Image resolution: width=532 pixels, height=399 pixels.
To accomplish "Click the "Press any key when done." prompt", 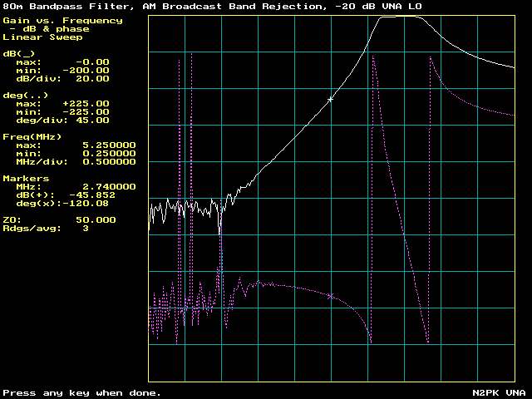I will [x=82, y=392].
